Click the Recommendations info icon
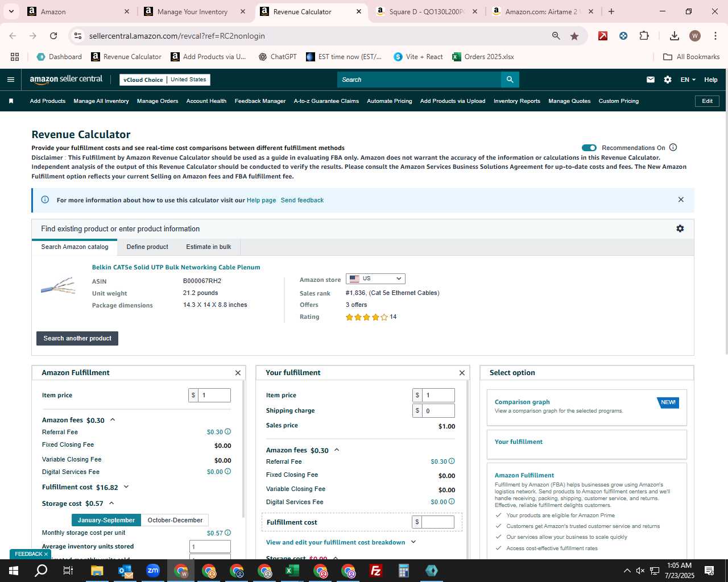The width and height of the screenshot is (728, 582). pos(673,148)
